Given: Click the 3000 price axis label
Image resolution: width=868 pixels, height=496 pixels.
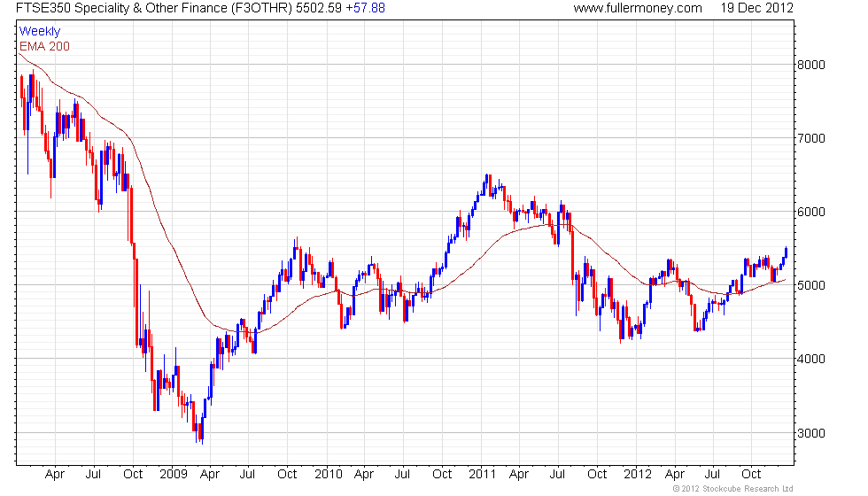Looking at the screenshot, I should tap(811, 433).
